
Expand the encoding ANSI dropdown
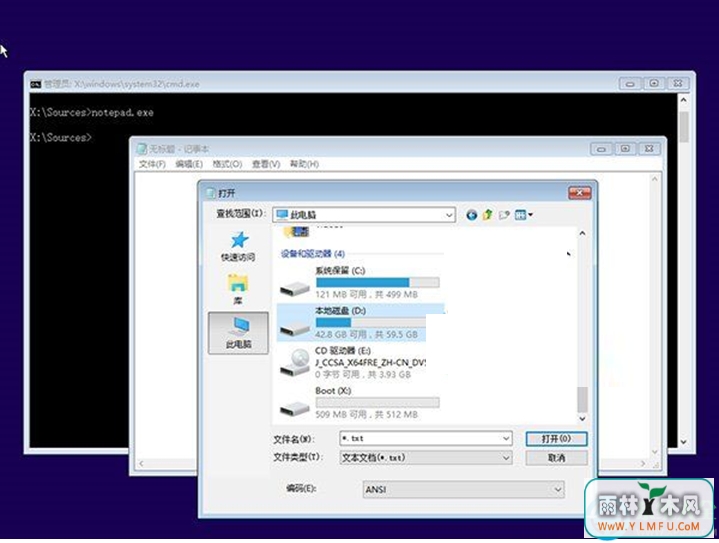558,489
